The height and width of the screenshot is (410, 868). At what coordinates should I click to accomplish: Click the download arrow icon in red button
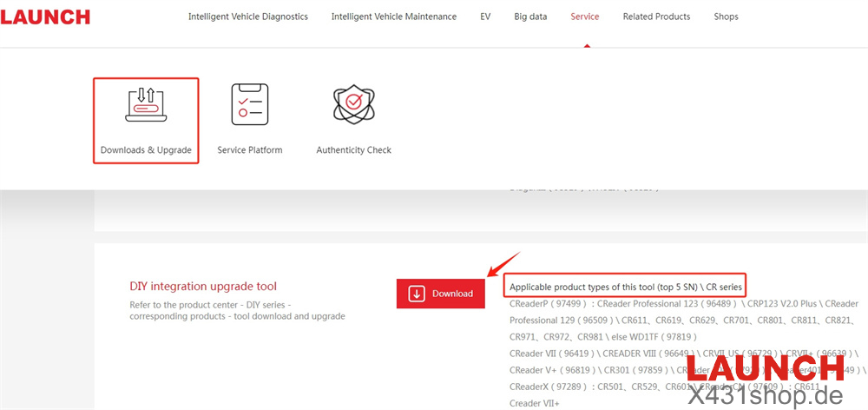[417, 294]
